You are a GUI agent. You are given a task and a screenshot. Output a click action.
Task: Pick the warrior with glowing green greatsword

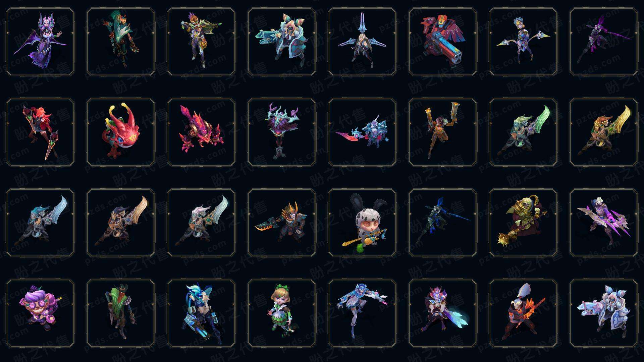(x=523, y=132)
